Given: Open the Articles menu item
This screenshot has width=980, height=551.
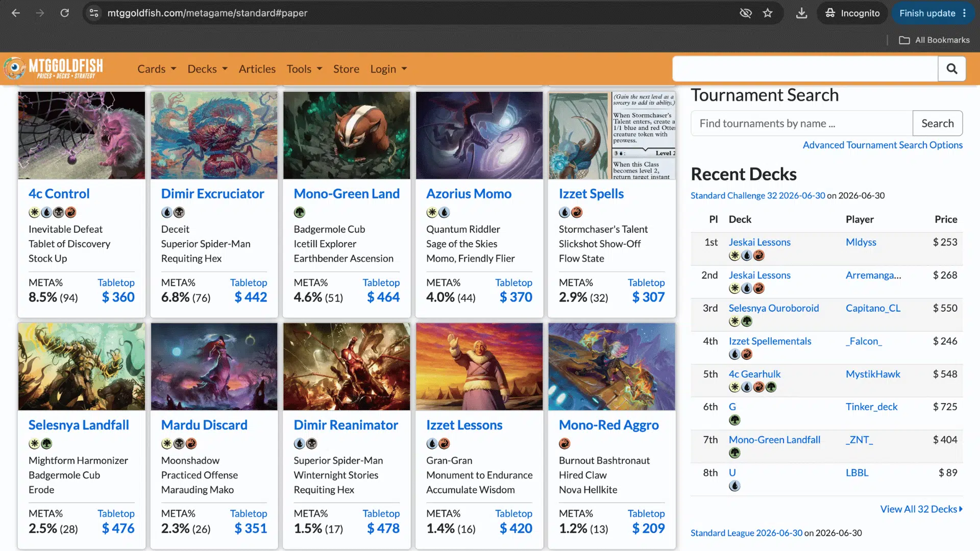Looking at the screenshot, I should (257, 69).
